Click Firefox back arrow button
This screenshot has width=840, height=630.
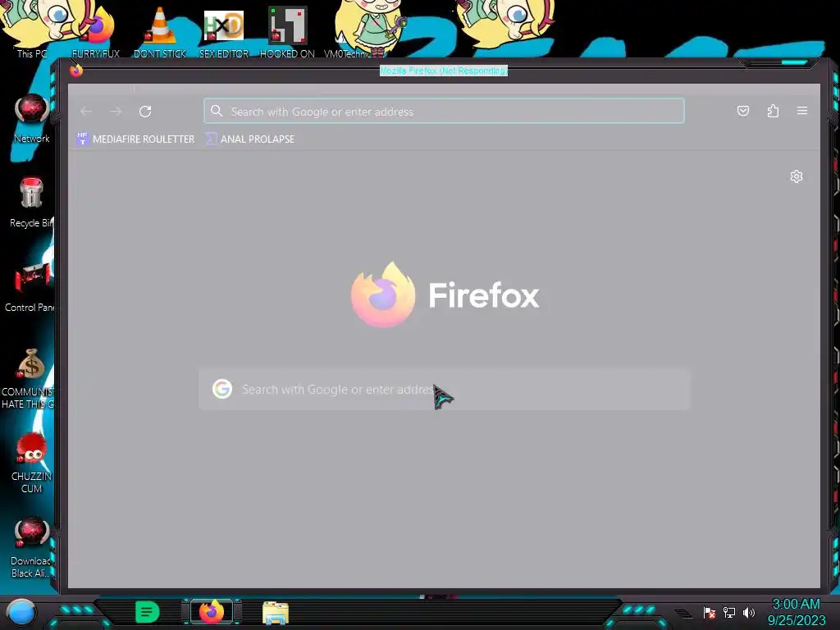point(85,112)
